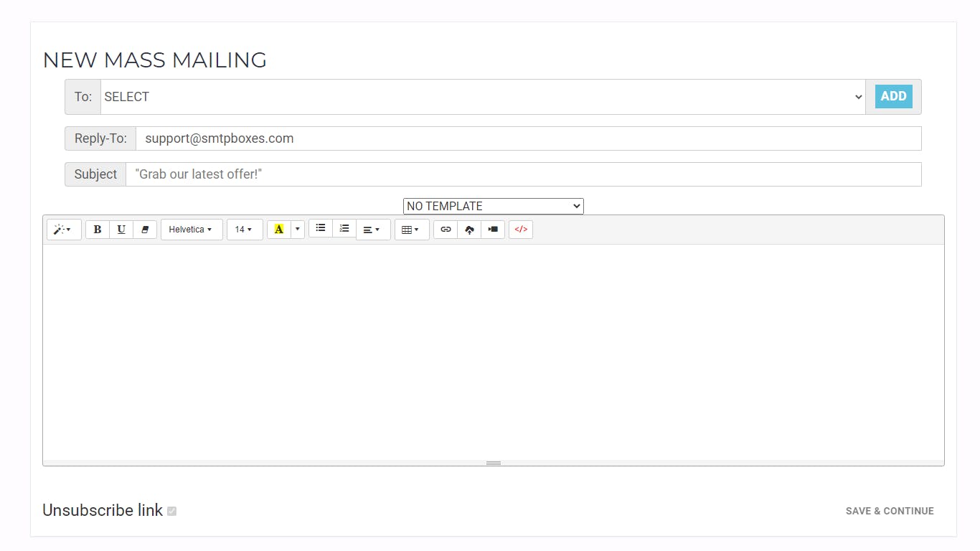Grab the editor resize handle bar
980x551 pixels.
494,463
